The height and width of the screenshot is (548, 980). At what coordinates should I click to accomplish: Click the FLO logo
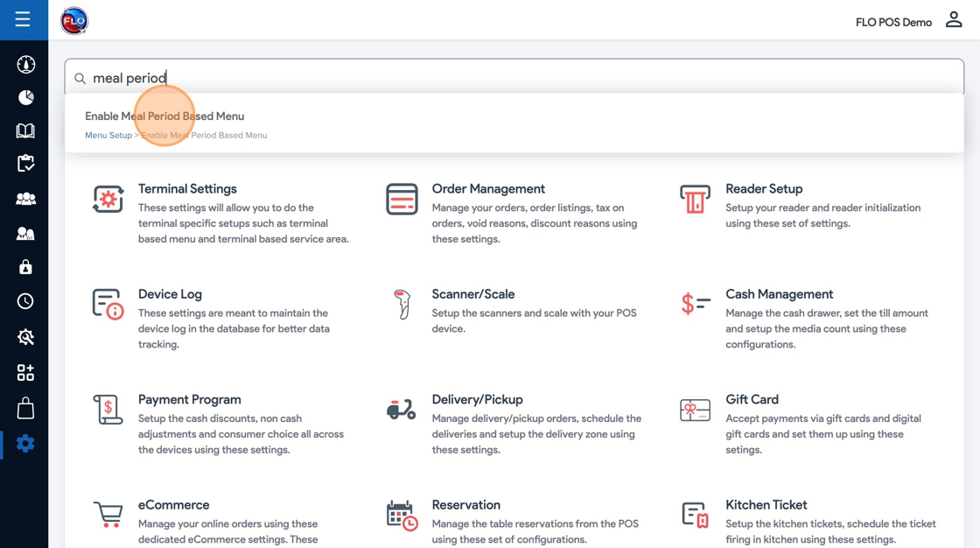coord(74,21)
